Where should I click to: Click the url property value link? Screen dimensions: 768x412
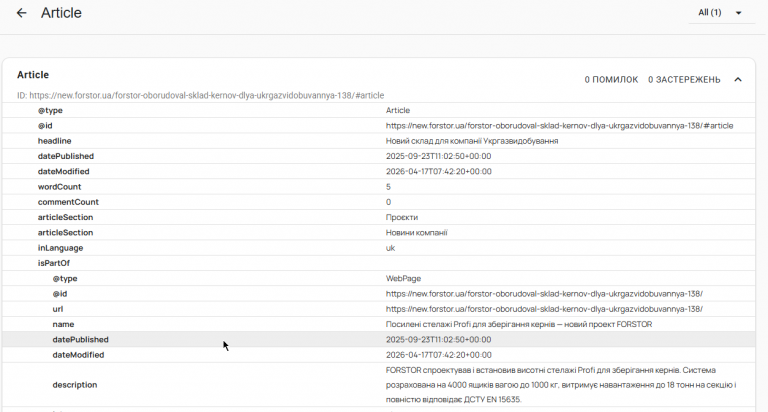(544, 309)
